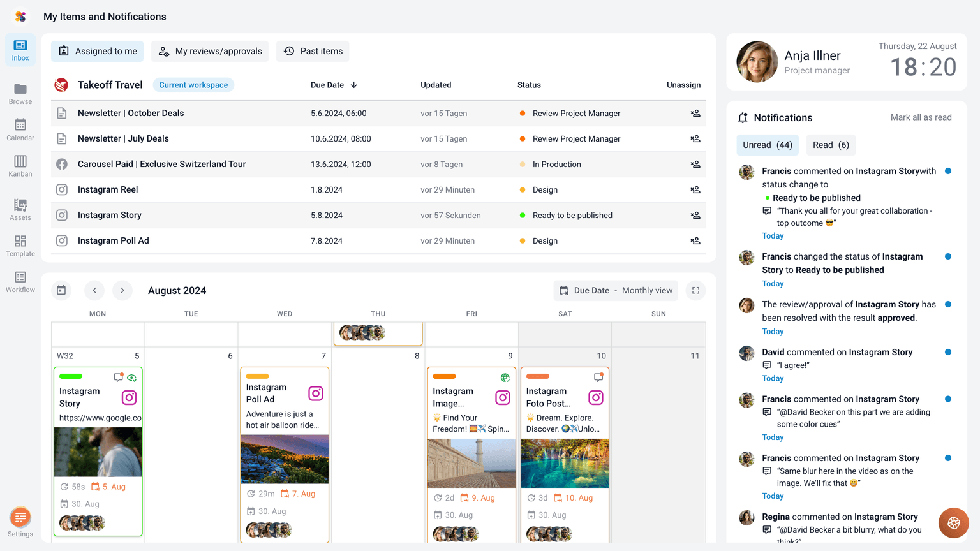Go to next month
This screenshot has height=551, width=980.
click(122, 290)
